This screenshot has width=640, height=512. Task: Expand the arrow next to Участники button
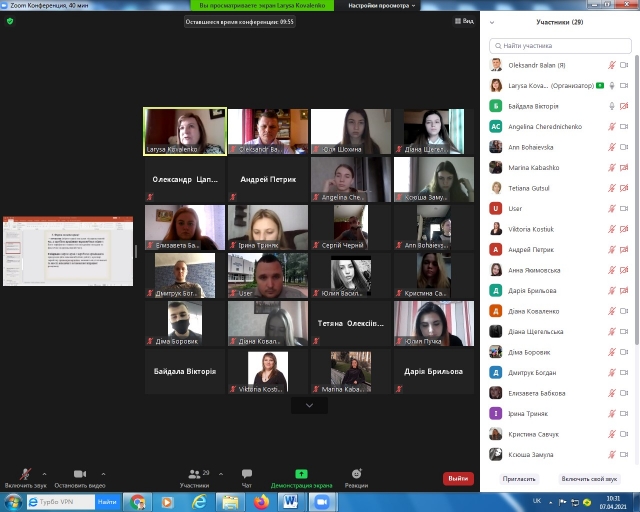pyautogui.click(x=221, y=474)
